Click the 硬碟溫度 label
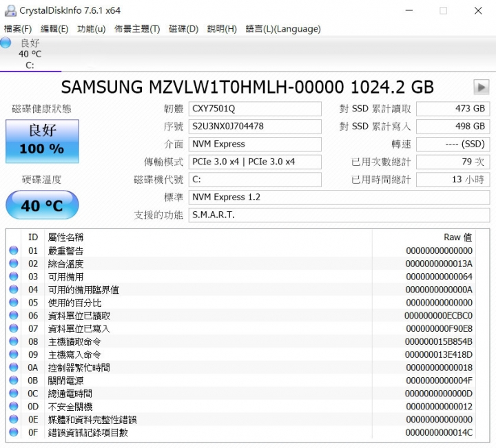 [x=41, y=180]
